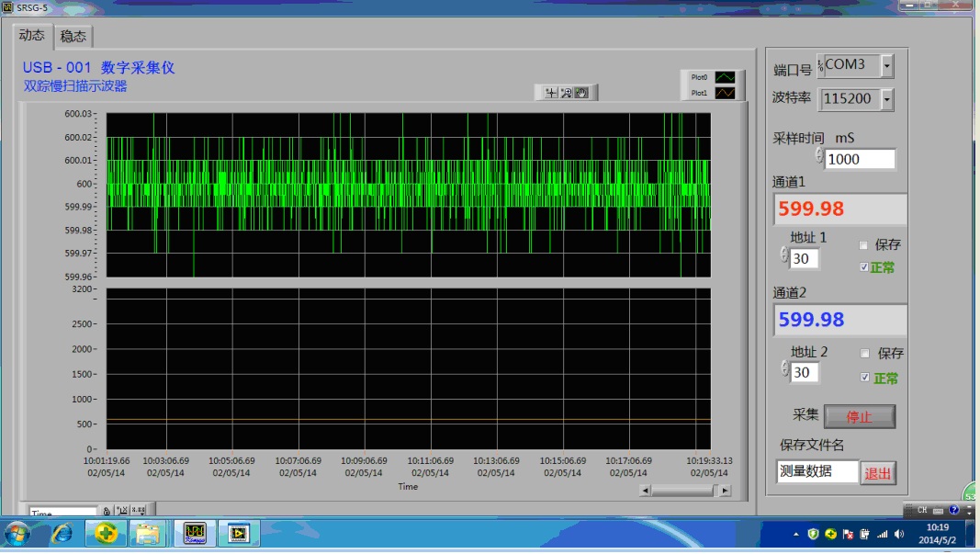The height and width of the screenshot is (554, 980).
Task: Click the 采样时间 input field
Action: pyautogui.click(x=860, y=159)
